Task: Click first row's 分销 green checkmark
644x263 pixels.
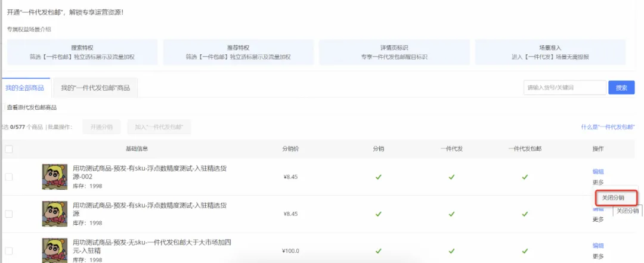Action: pos(378,177)
